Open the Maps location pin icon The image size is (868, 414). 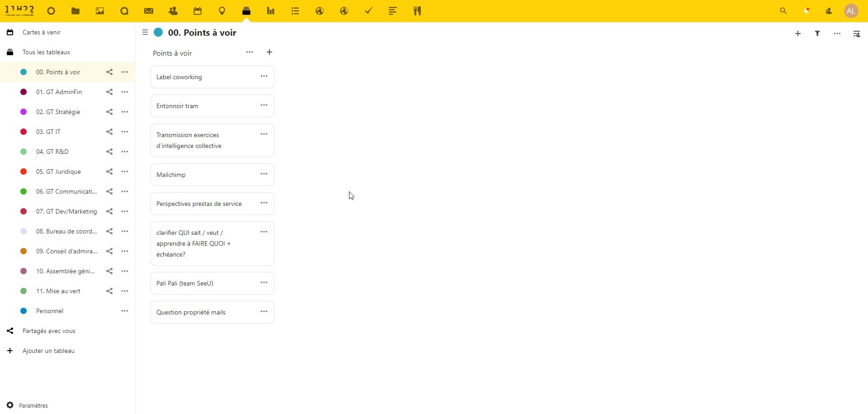222,11
